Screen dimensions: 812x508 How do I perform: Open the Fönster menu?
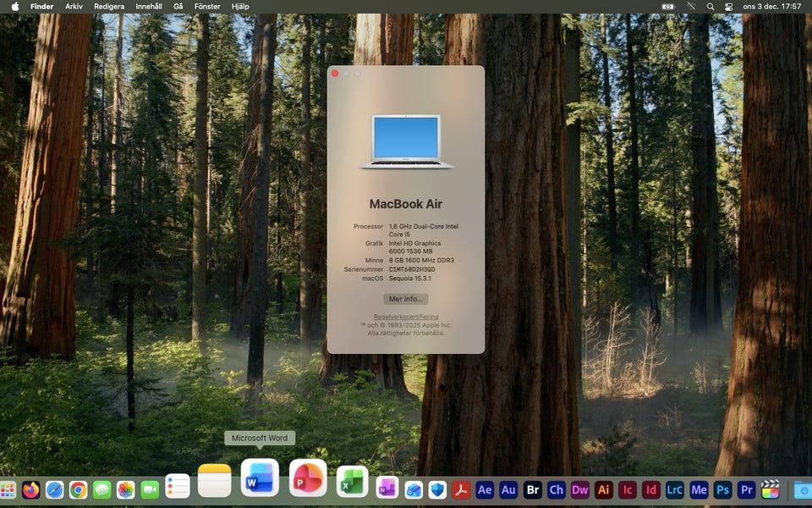[207, 6]
